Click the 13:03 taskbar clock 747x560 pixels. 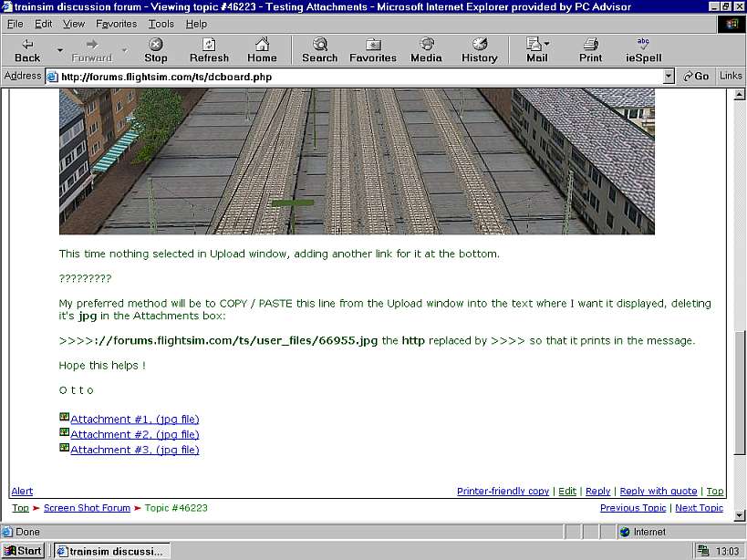coord(727,552)
